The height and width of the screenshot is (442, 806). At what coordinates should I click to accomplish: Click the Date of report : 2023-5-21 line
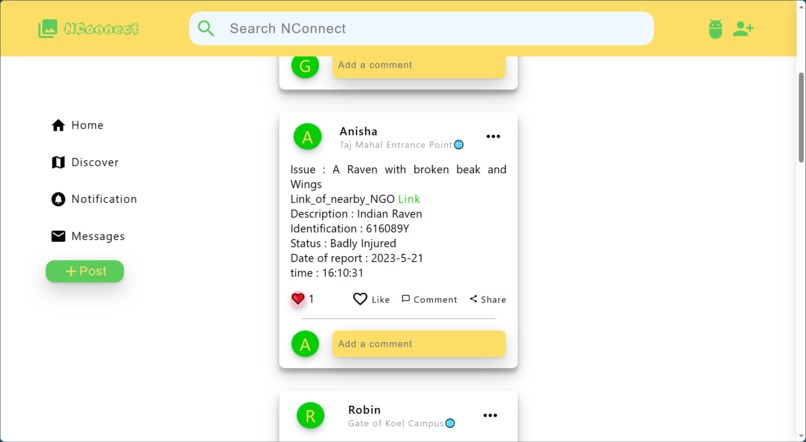pyautogui.click(x=357, y=258)
